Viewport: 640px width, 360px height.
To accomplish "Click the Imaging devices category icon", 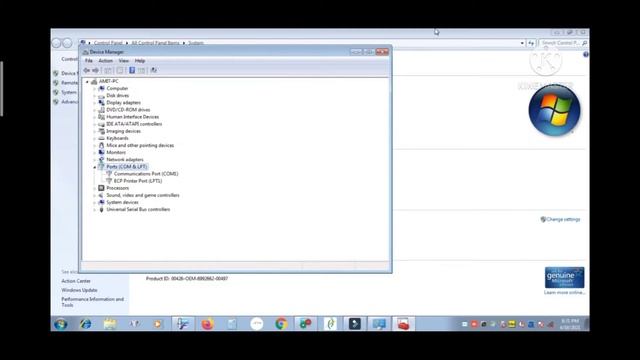I will click(x=102, y=131).
